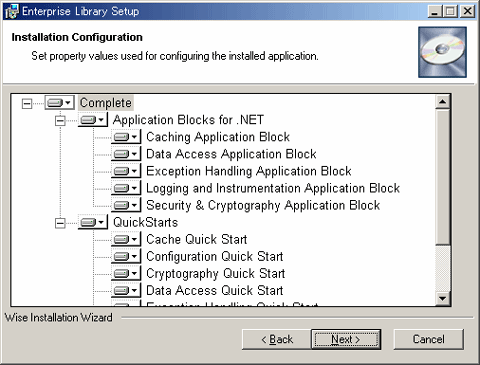Image resolution: width=480 pixels, height=365 pixels.
Task: Select Cache Quick Start label
Action: click(197, 239)
